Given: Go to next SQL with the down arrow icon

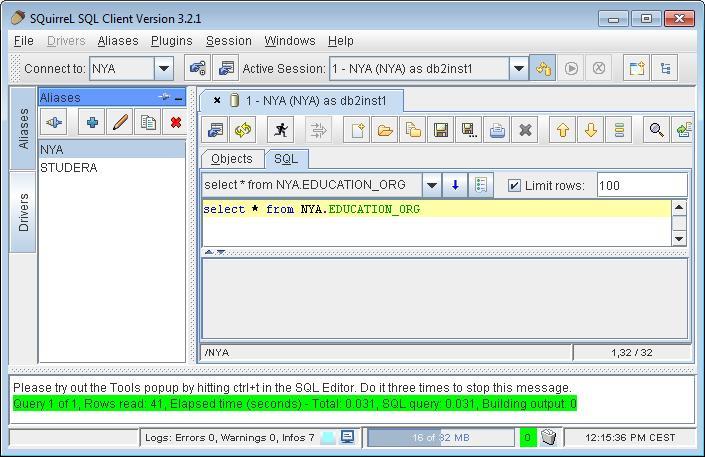Looking at the screenshot, I should (x=591, y=130).
